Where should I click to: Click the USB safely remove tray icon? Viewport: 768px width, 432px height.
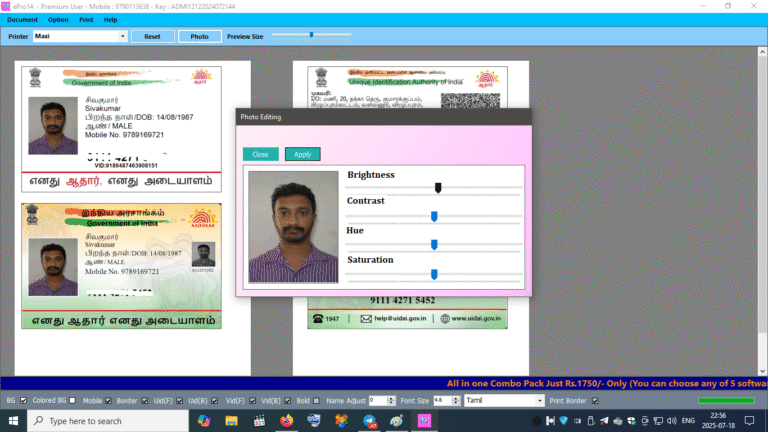coord(591,421)
